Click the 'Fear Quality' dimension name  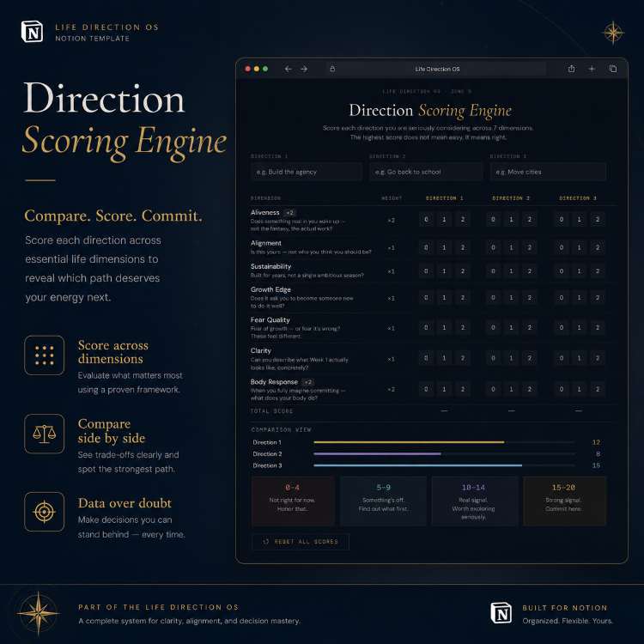(270, 320)
